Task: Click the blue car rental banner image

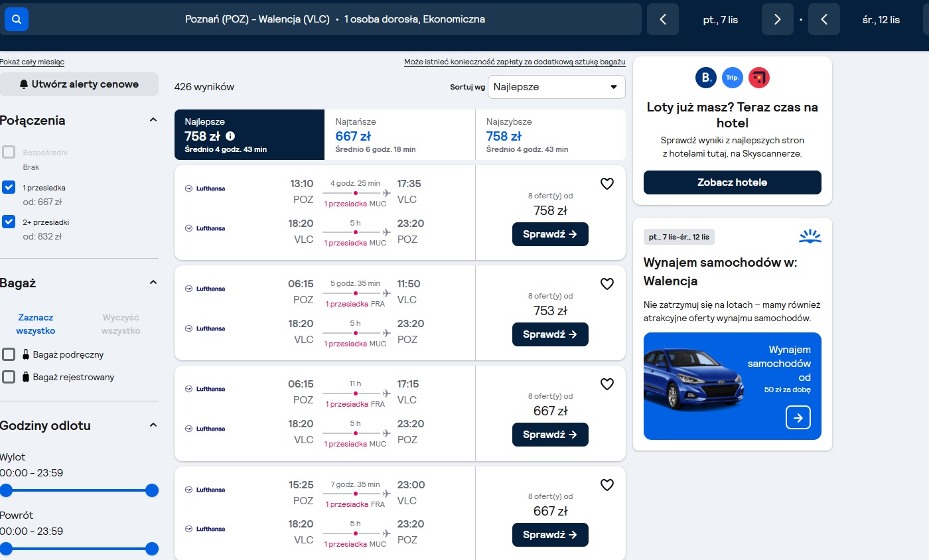Action: click(x=732, y=386)
